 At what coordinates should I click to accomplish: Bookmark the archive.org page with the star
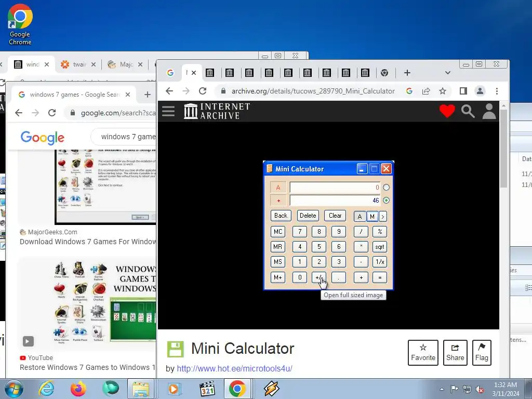[443, 91]
